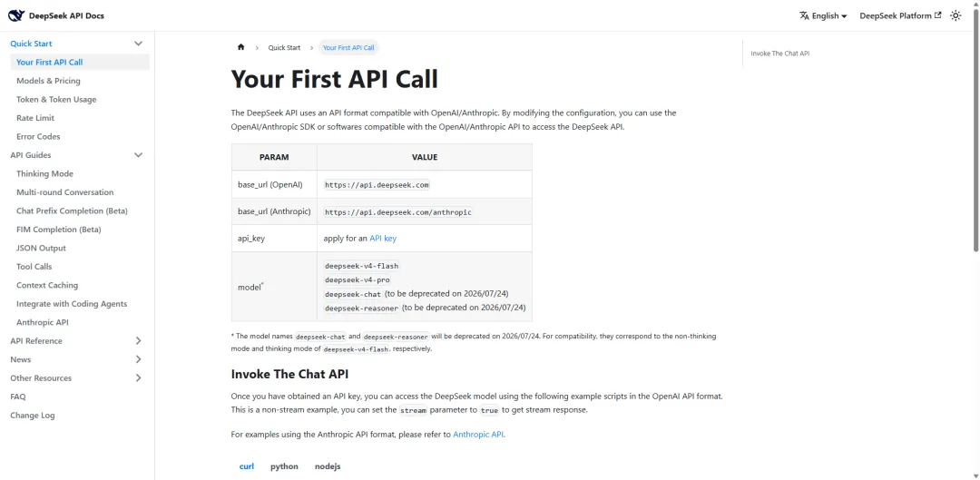980x480 pixels.
Task: Click the Anthropic API link in paragraph
Action: point(478,435)
